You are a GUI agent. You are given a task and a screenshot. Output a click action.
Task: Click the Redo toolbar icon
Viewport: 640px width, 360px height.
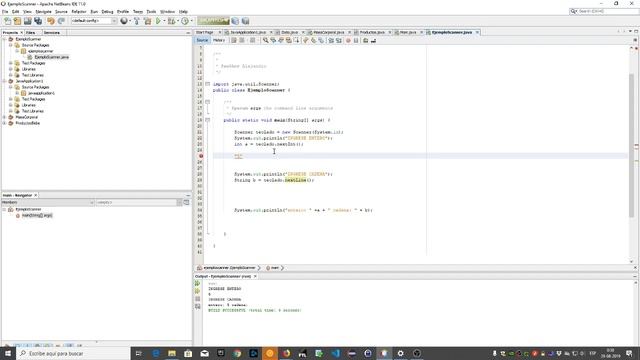(x=61, y=21)
